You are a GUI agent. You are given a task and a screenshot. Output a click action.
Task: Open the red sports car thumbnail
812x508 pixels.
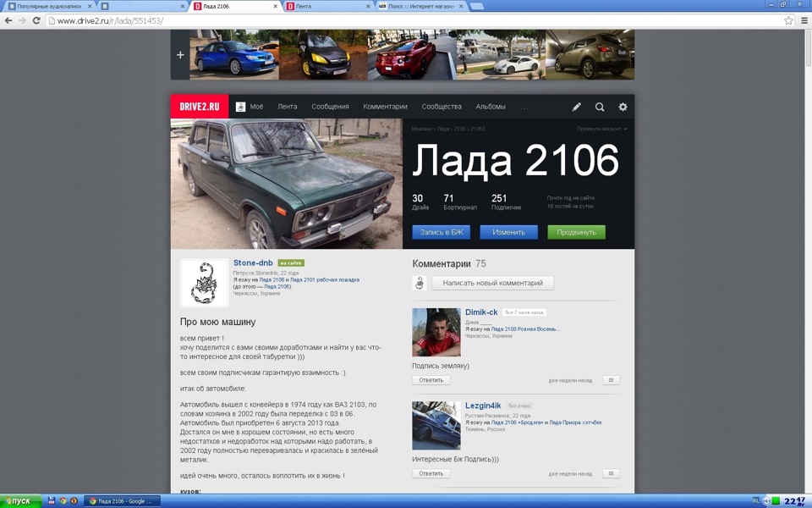(412, 54)
